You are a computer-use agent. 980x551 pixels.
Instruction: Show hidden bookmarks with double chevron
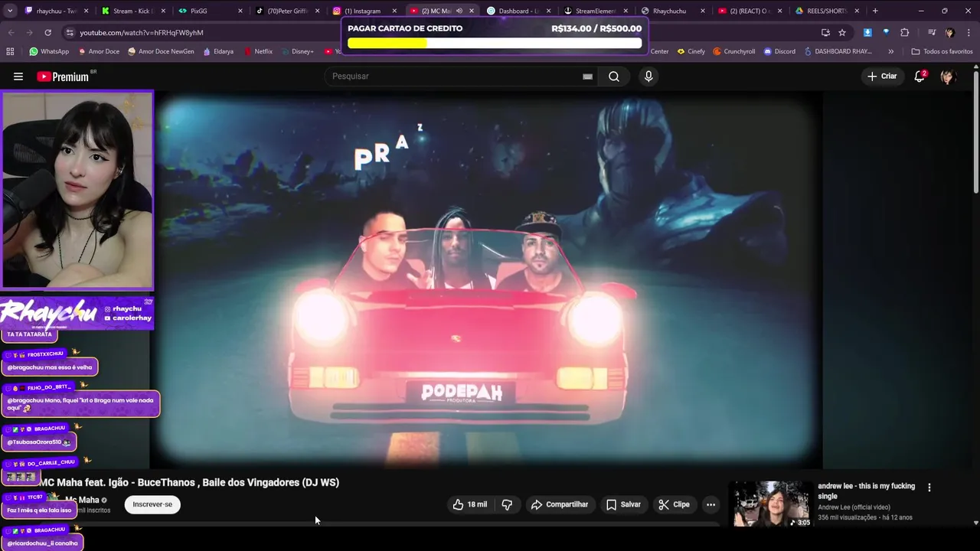click(x=890, y=51)
